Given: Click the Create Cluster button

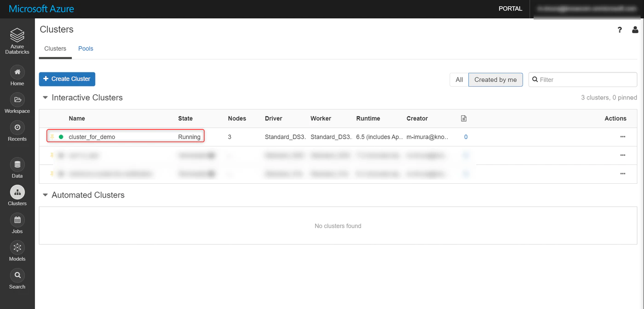Looking at the screenshot, I should coord(67,79).
